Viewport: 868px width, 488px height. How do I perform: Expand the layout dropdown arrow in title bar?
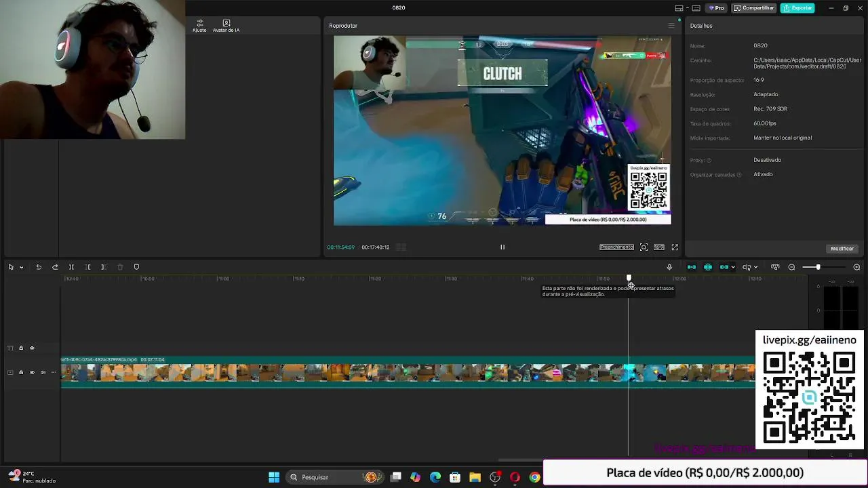[x=687, y=8]
